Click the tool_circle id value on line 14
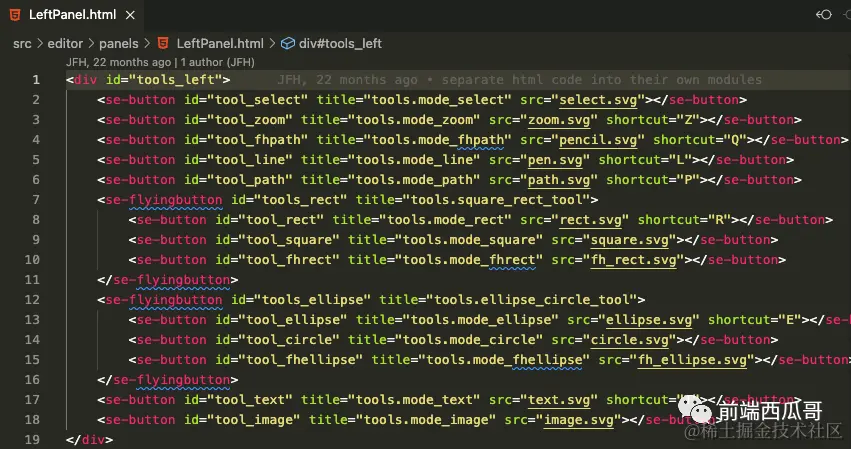This screenshot has width=851, height=449. 288,340
